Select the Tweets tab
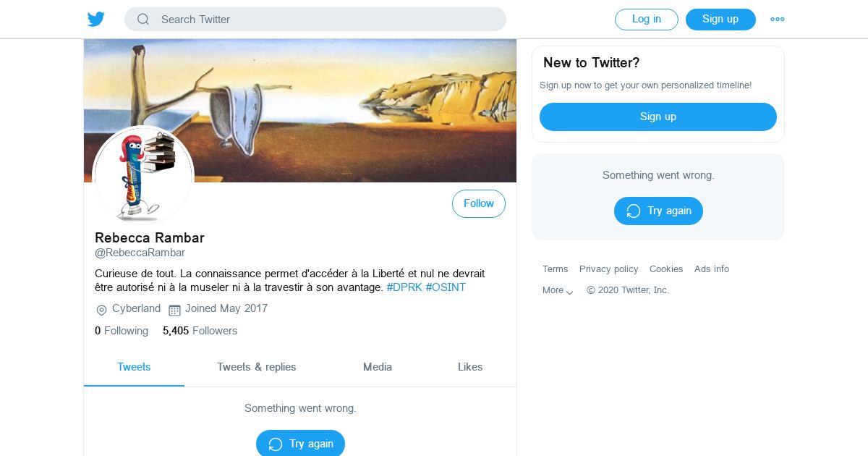 click(134, 367)
